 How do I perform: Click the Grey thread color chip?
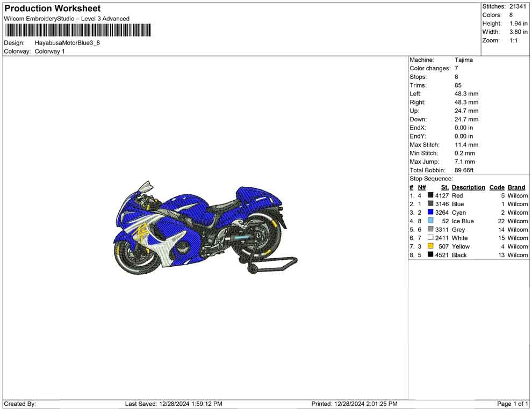429,229
